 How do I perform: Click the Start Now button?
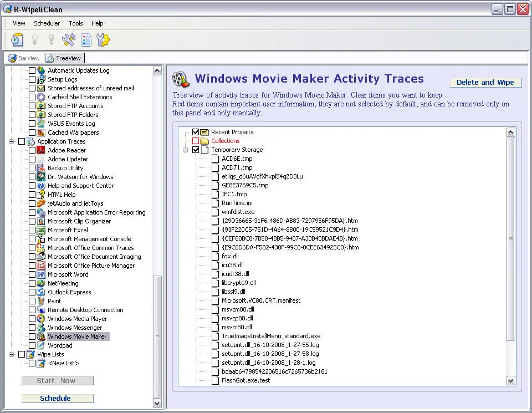(x=57, y=381)
